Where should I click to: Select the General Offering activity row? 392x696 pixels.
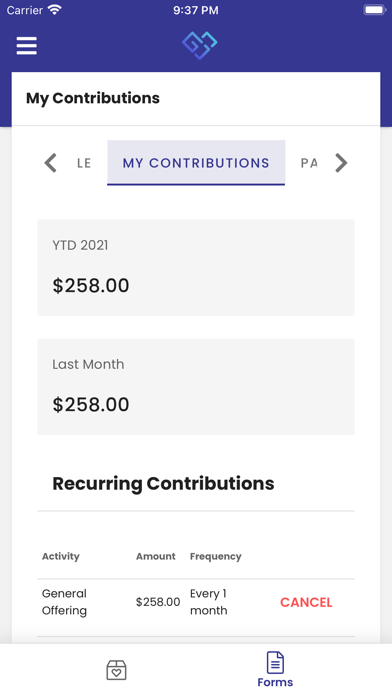pyautogui.click(x=196, y=602)
